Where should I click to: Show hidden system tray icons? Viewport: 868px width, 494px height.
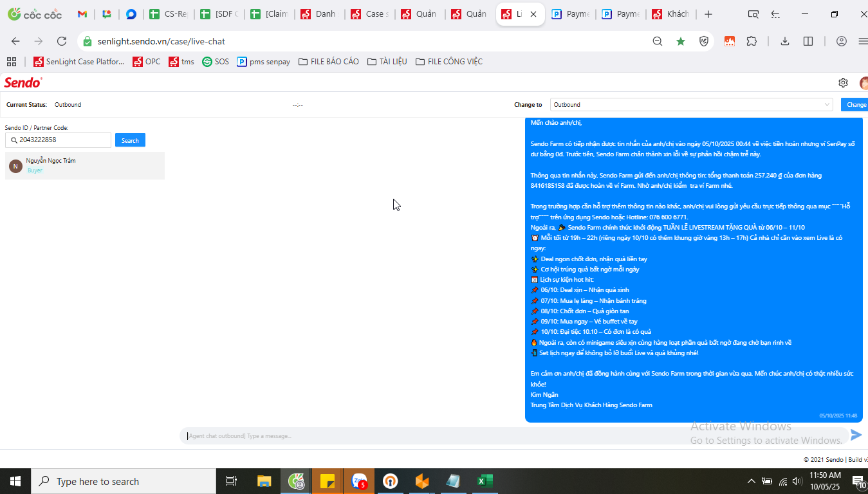point(751,481)
